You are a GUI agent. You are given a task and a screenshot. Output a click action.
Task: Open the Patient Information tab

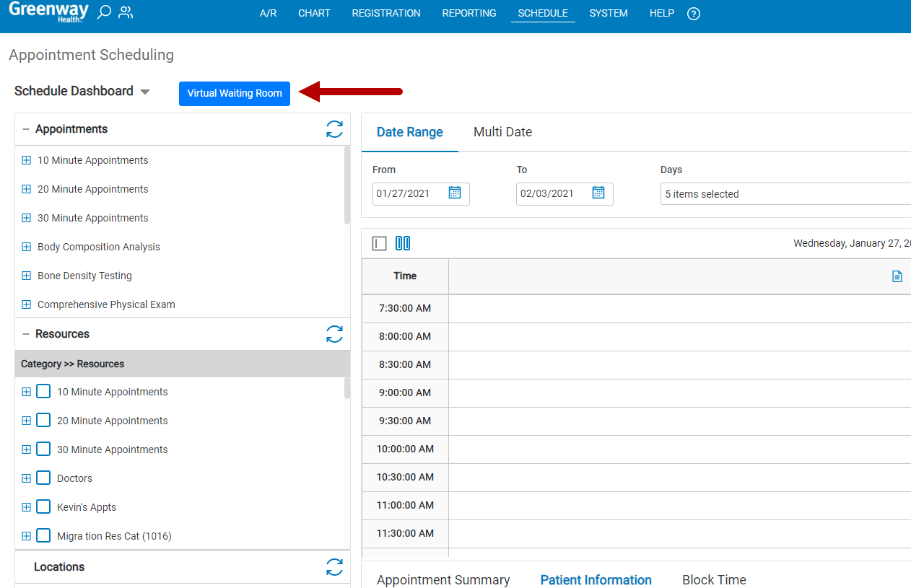596,580
